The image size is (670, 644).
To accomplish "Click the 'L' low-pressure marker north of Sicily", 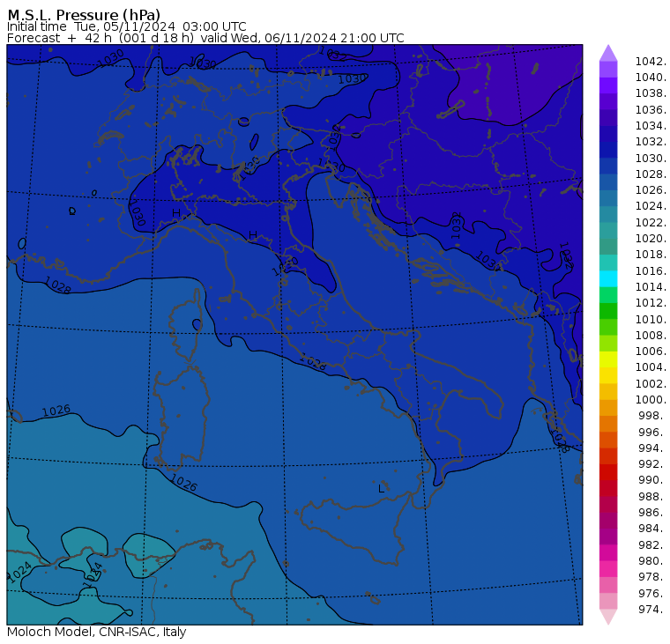I will pyautogui.click(x=382, y=489).
